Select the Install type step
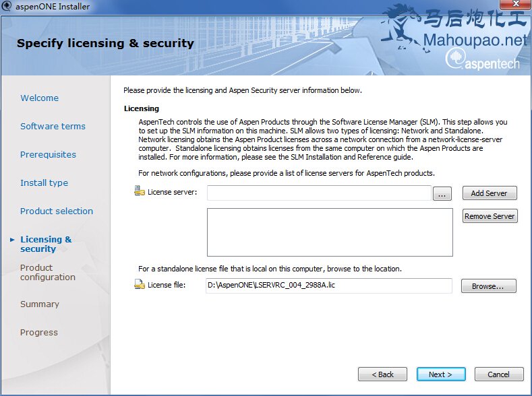This screenshot has height=396, width=532. [44, 183]
